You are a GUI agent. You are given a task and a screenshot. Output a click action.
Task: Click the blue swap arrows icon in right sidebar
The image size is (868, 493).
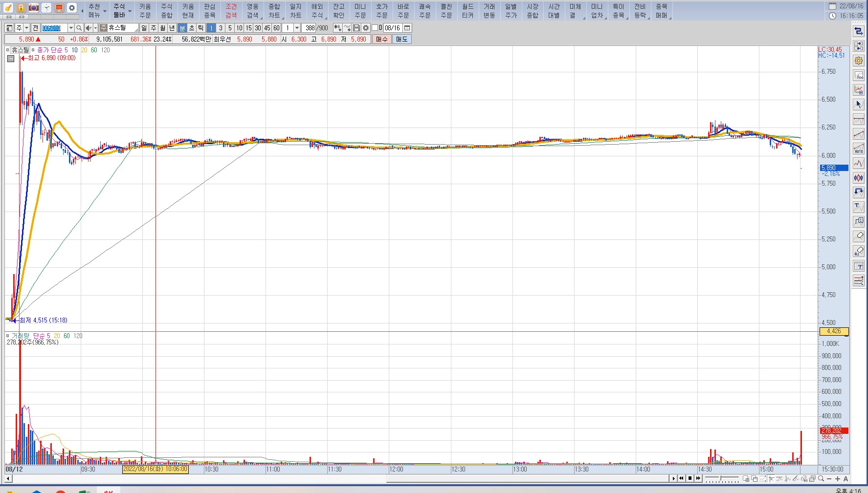coord(859,31)
